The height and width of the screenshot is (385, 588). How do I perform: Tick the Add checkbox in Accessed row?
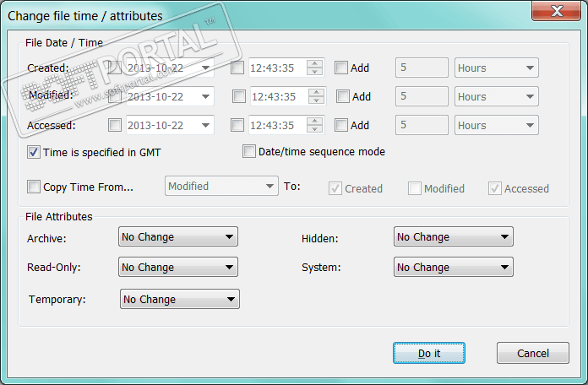340,125
